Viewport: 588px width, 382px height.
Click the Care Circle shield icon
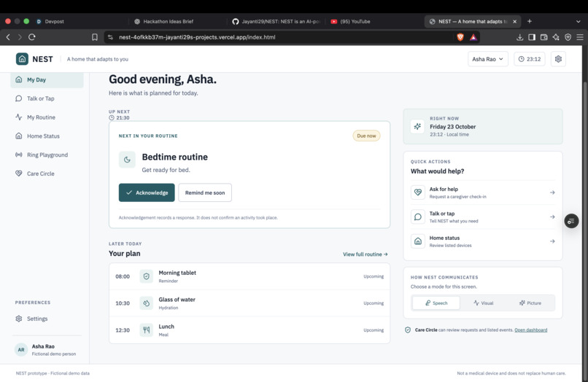[408, 330]
